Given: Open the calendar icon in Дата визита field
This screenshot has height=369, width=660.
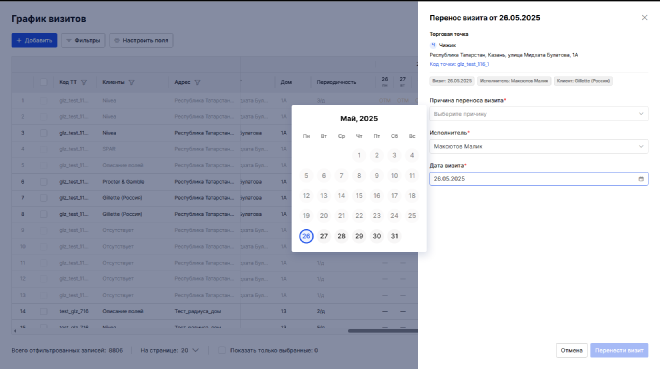Looking at the screenshot, I should [x=641, y=179].
